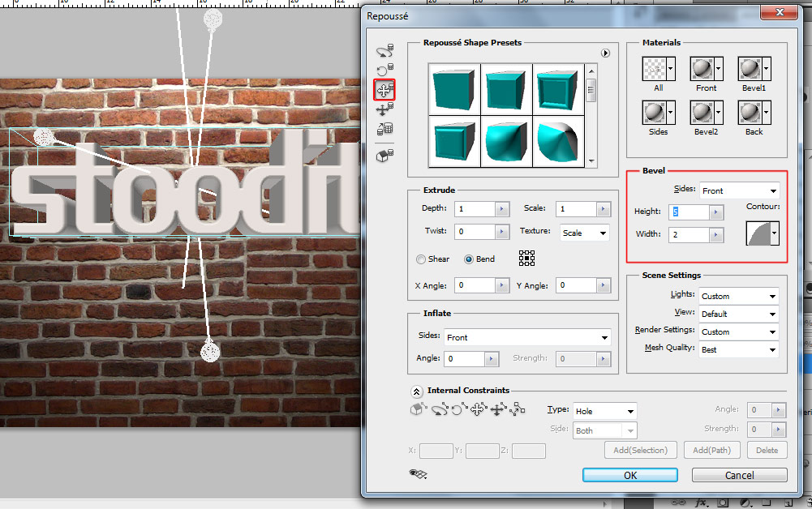812x509 pixels.
Task: Select the constraint rotate tool in Internal Constraints
Action: pyautogui.click(x=440, y=409)
